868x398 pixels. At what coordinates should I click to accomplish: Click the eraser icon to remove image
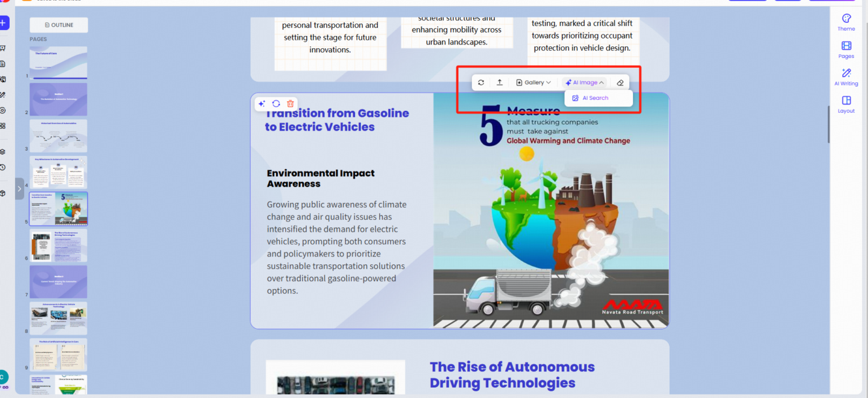[x=620, y=82]
